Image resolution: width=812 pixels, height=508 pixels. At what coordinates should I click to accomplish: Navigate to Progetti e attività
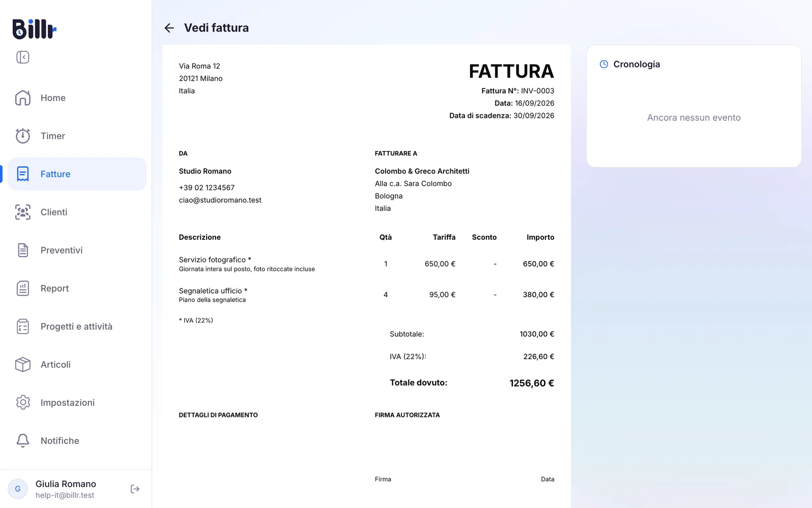tap(77, 326)
